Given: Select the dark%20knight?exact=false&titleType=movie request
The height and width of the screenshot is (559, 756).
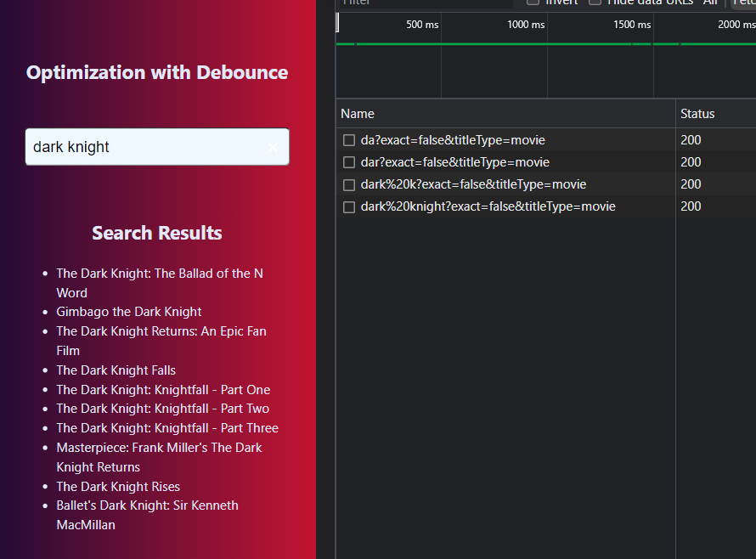Looking at the screenshot, I should [x=488, y=207].
